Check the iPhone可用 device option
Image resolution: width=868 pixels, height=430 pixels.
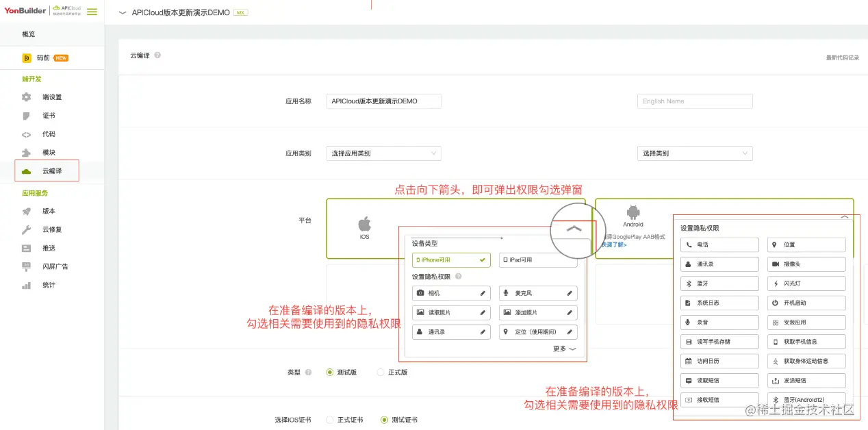coord(450,260)
